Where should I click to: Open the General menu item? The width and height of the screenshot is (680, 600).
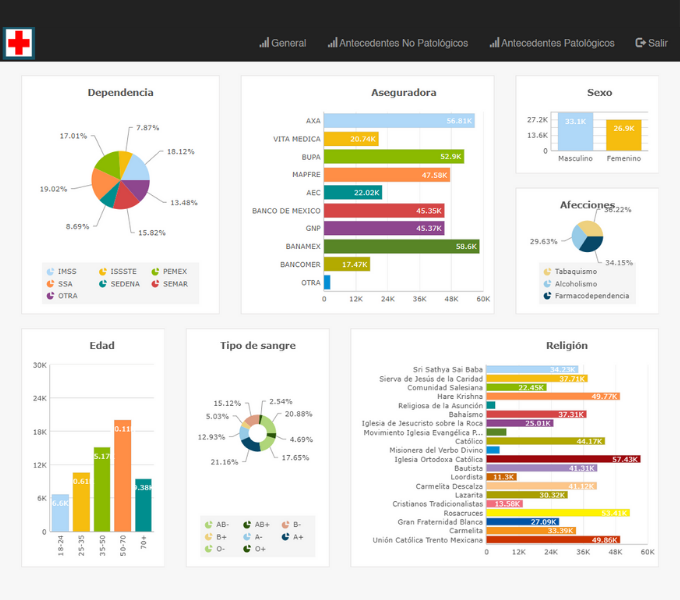tap(288, 43)
